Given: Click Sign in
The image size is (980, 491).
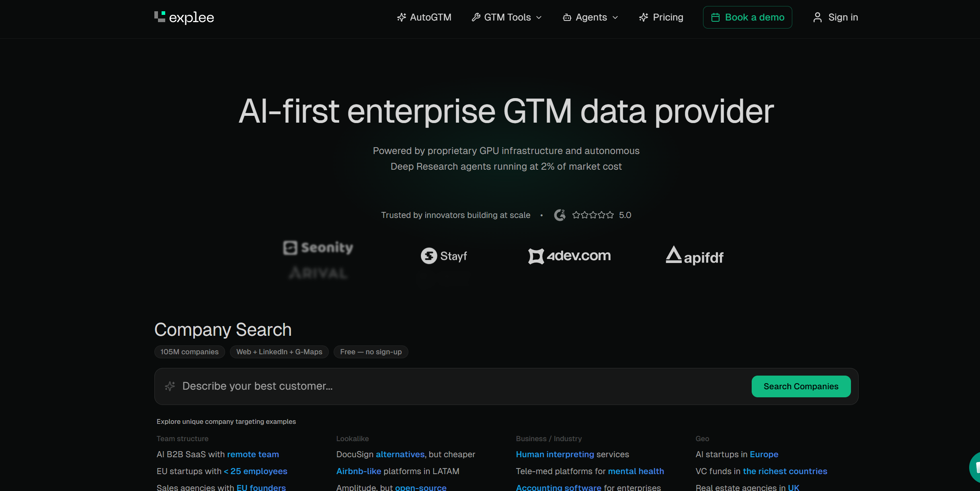Looking at the screenshot, I should click(835, 17).
